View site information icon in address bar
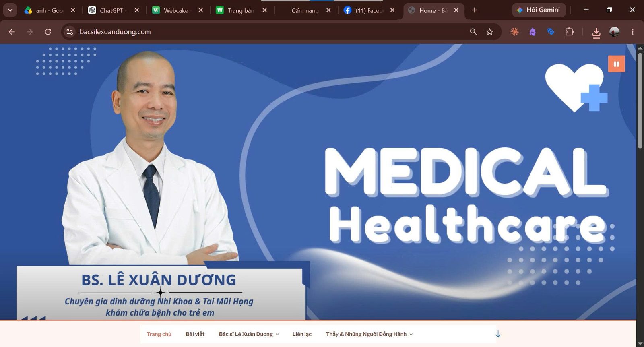Screen dimensions: 644x347 70,32
